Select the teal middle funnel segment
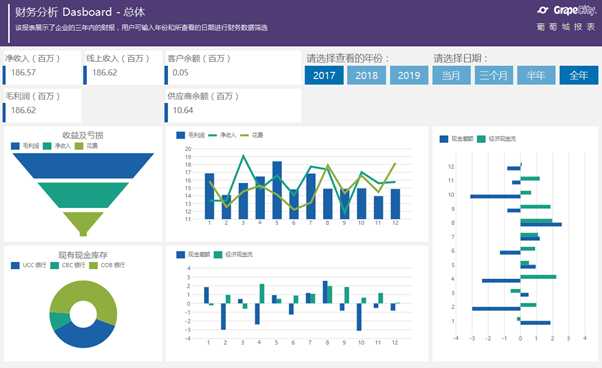Screen dimensions: 602x368 point(83,195)
